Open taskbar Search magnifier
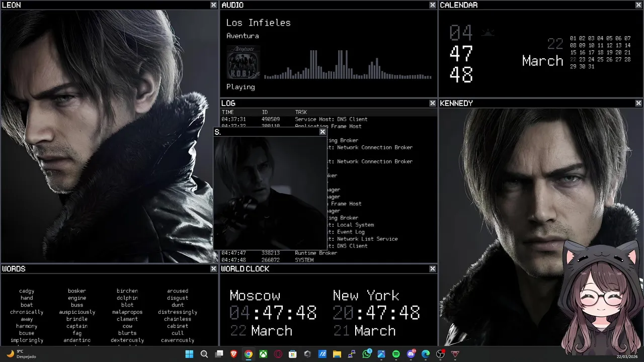This screenshot has width=644, height=362. (204, 354)
